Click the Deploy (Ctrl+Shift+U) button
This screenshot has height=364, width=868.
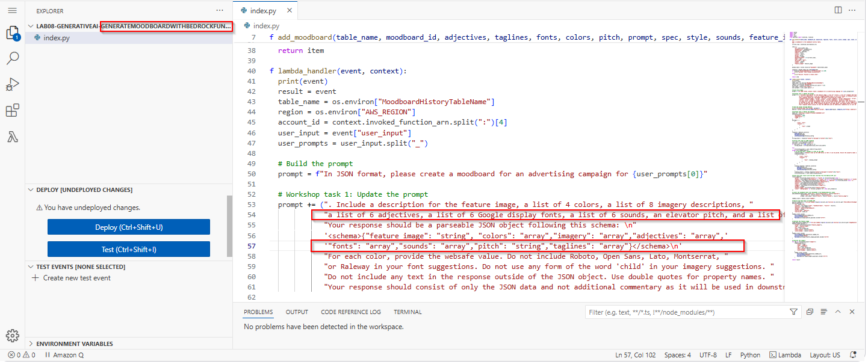129,227
